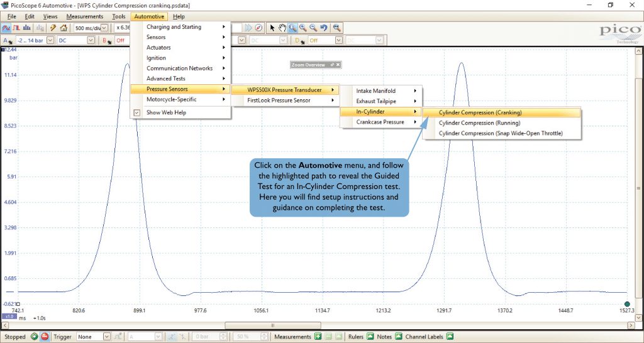Screen dimensions: 644x343
Task: Open the Crankcase Pressure submenu
Action: (380, 122)
